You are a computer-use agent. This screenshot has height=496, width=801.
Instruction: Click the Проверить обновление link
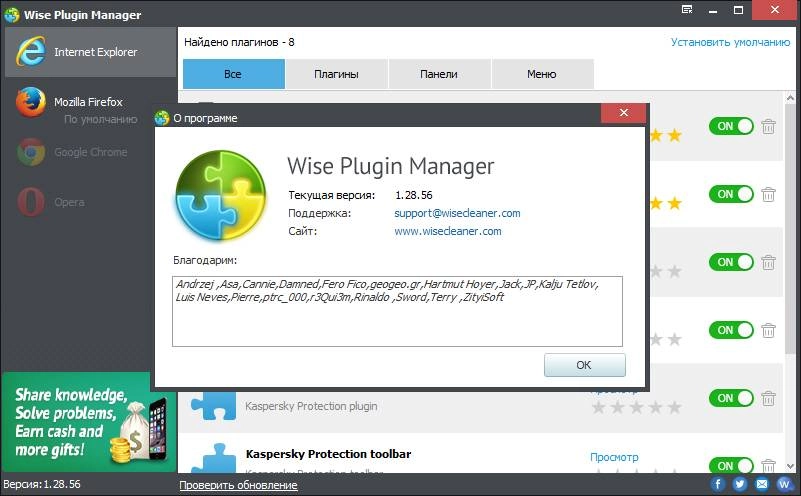pyautogui.click(x=238, y=485)
